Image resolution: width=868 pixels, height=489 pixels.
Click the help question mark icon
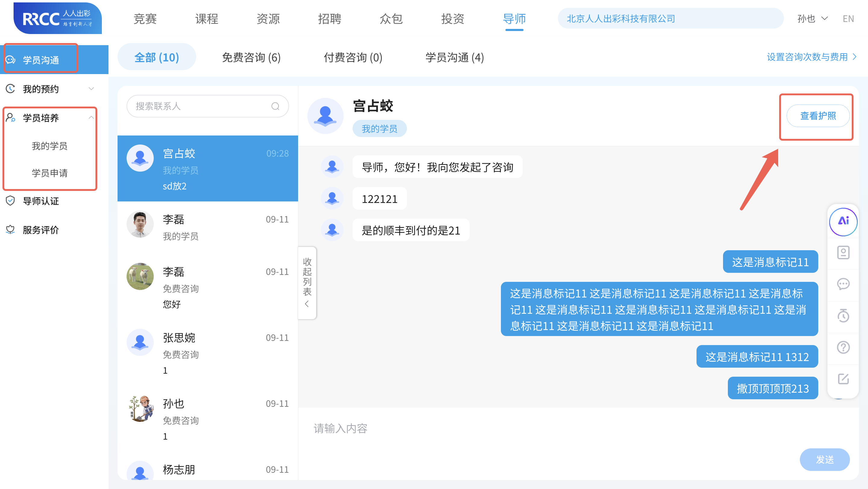click(843, 347)
